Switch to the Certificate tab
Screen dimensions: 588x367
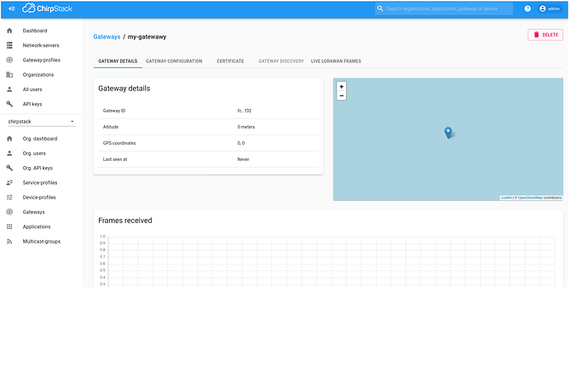230,61
